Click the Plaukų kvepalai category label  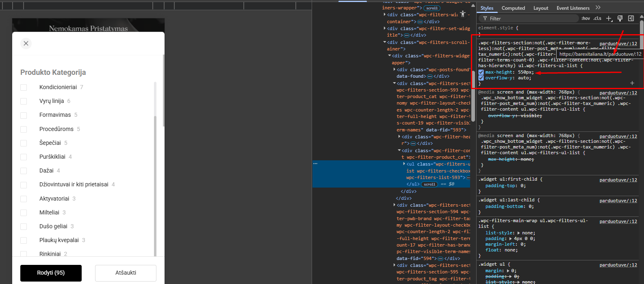(59, 240)
